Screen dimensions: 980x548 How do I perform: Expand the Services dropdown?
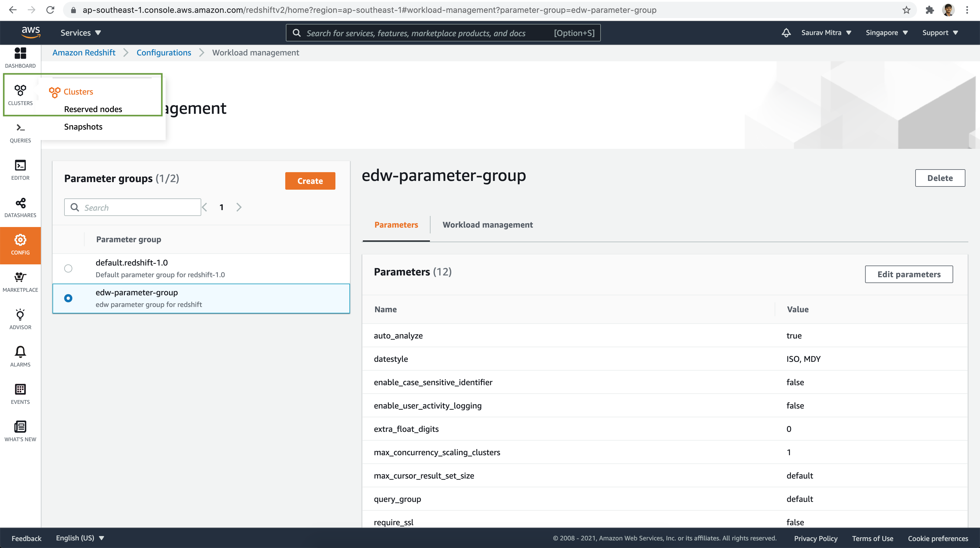tap(81, 33)
